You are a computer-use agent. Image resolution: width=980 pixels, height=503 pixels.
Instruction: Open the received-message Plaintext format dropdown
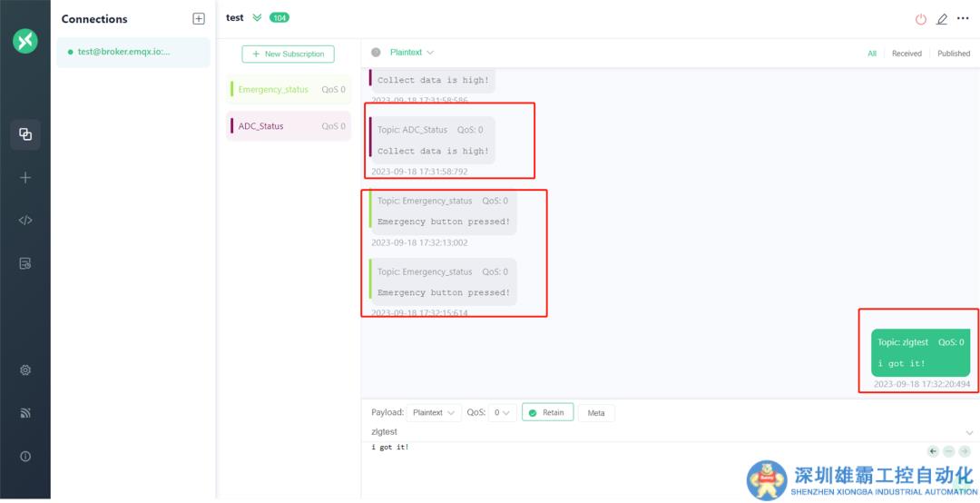411,53
